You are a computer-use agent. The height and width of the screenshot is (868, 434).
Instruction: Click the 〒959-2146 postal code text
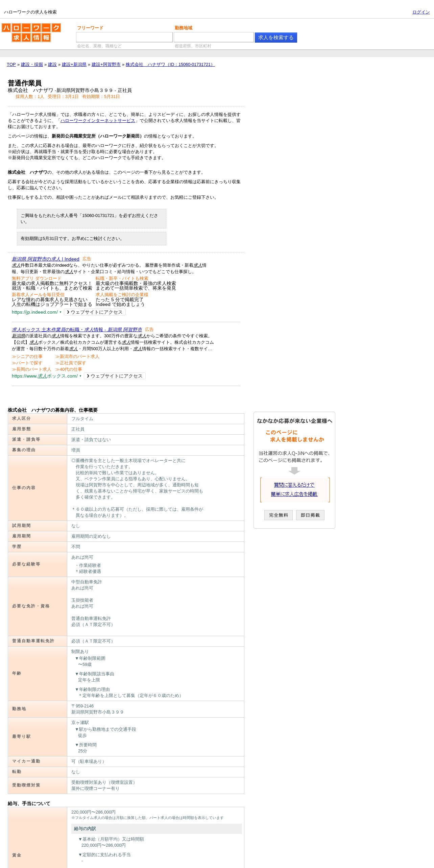coord(82,706)
